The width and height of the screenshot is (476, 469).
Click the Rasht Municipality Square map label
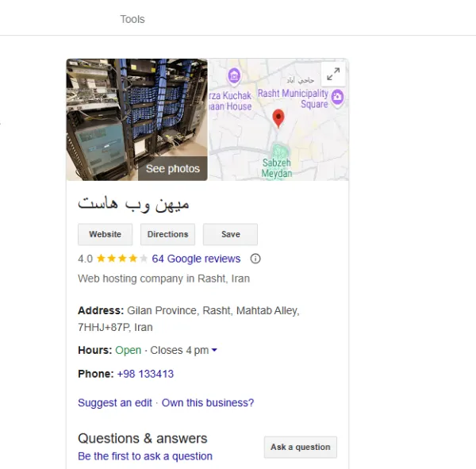293,98
